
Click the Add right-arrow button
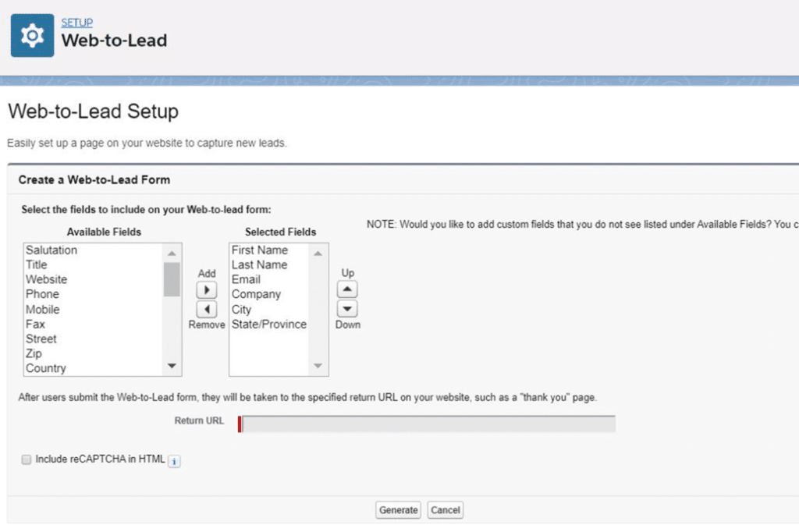(x=206, y=290)
